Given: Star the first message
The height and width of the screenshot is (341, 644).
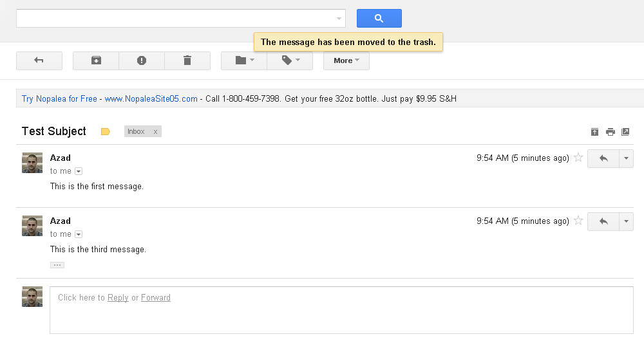Looking at the screenshot, I should click(x=578, y=158).
